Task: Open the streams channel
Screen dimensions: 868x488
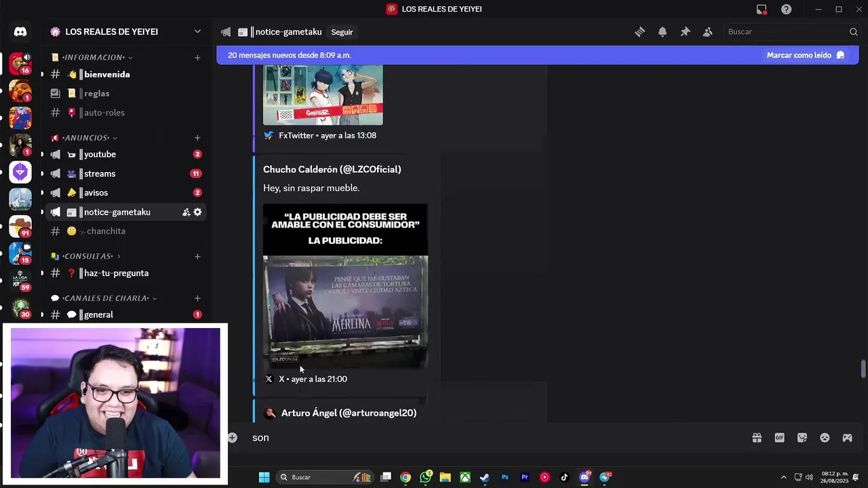Action: (x=125, y=174)
